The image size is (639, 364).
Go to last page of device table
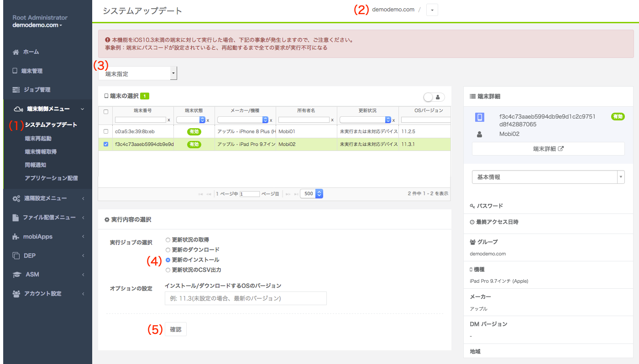(296, 194)
